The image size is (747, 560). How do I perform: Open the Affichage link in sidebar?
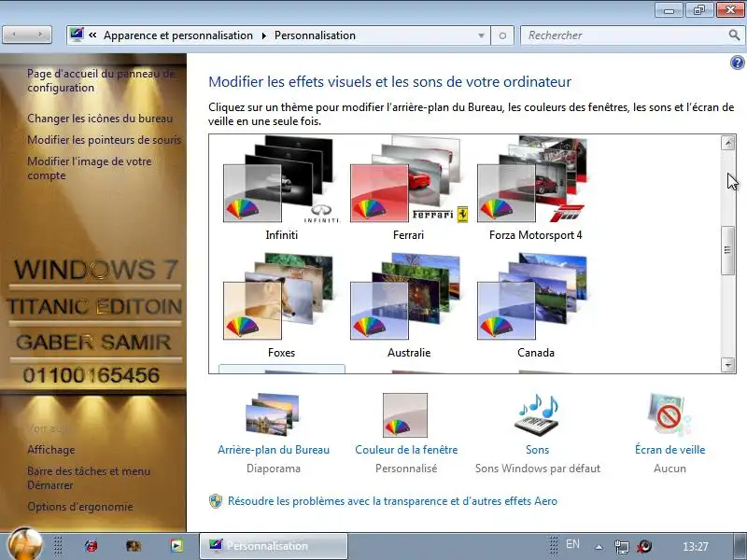click(x=51, y=450)
